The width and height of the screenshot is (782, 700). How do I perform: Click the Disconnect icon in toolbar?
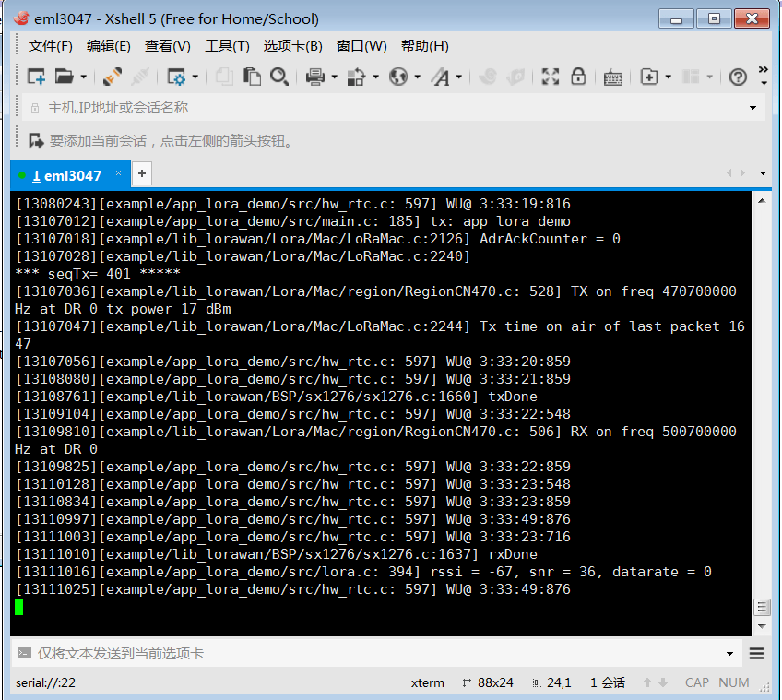[140, 77]
